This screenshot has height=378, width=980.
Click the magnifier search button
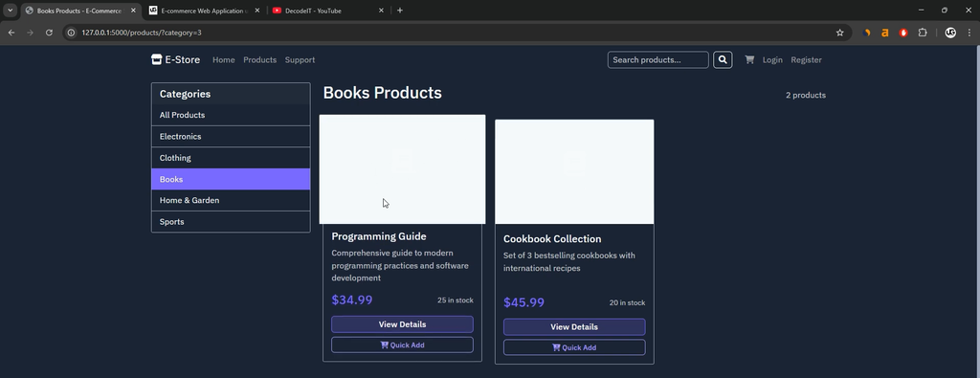click(723, 60)
